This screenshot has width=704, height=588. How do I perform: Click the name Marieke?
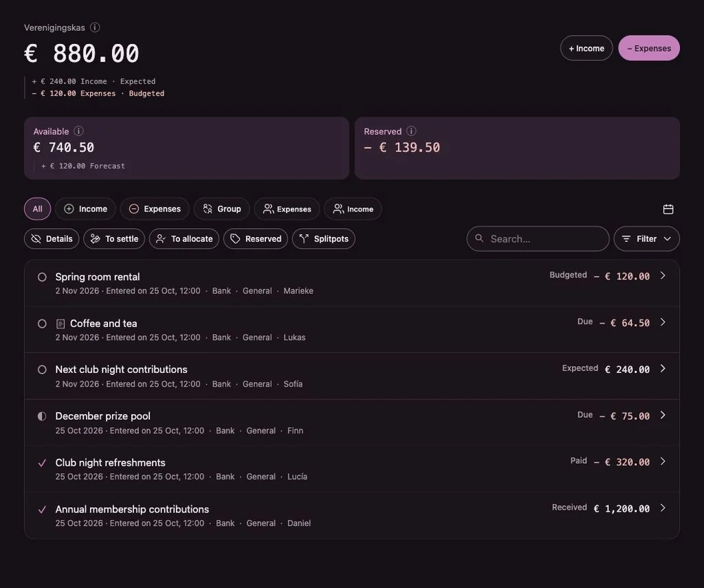click(x=298, y=291)
